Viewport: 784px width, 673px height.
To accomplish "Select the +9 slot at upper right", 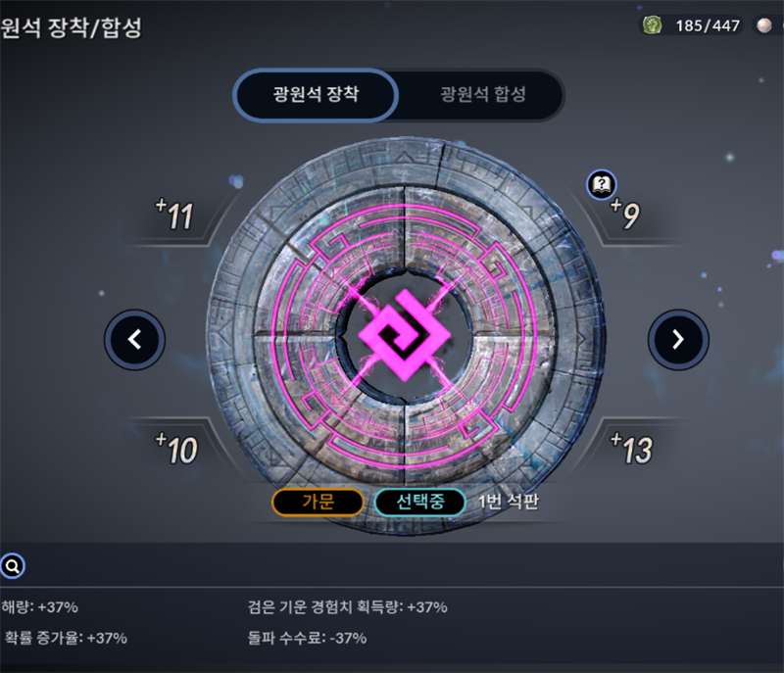I will pos(625,214).
